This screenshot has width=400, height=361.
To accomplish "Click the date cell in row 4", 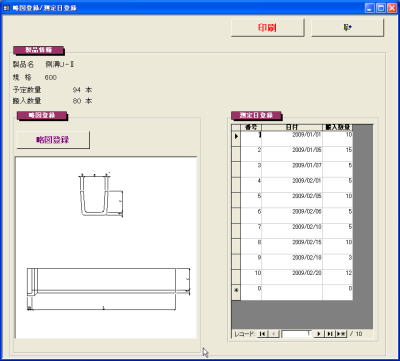I will tap(292, 185).
